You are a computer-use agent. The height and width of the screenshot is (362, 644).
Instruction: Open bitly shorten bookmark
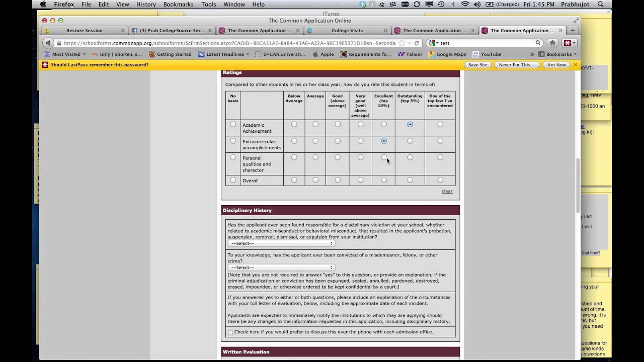(x=117, y=54)
